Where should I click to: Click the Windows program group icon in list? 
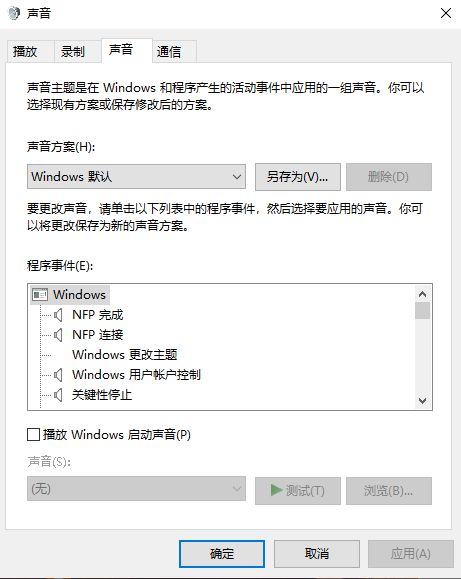[40, 295]
